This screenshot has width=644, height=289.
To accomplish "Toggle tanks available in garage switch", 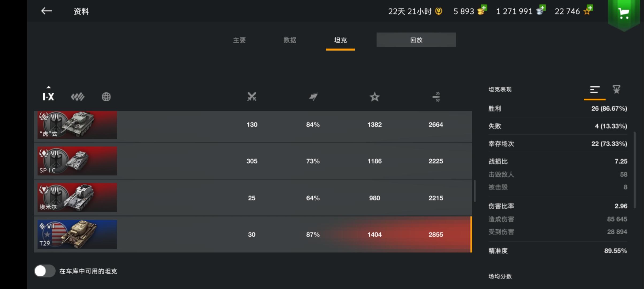I will point(45,271).
